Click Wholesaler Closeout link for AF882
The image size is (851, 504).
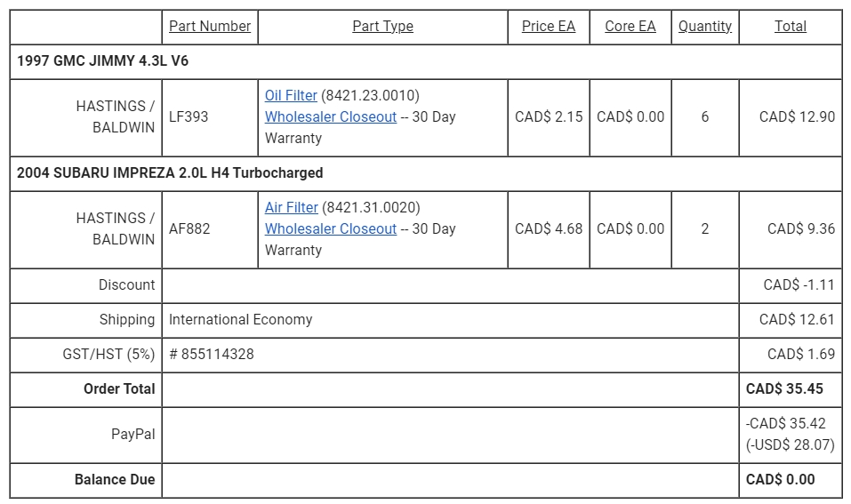[331, 228]
